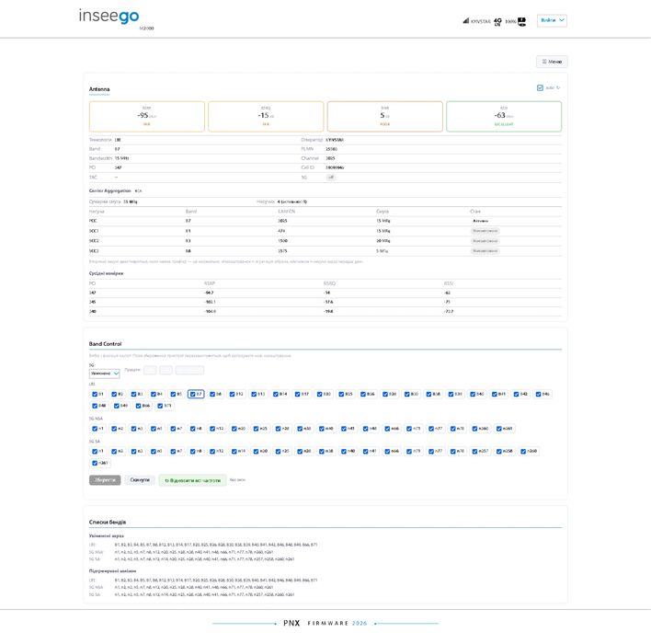Screen dimensions: 651x644
Task: Click the Сусідні комірки heading
Action: click(106, 273)
